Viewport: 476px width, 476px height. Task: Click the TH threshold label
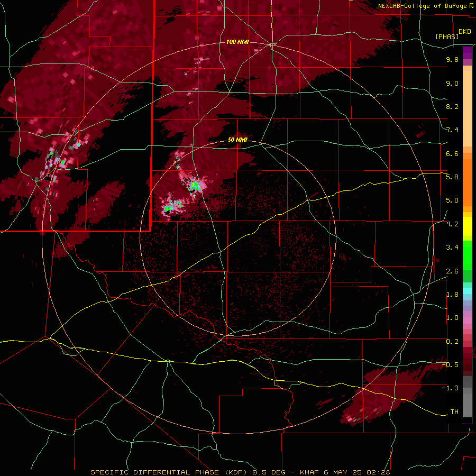[x=454, y=412]
